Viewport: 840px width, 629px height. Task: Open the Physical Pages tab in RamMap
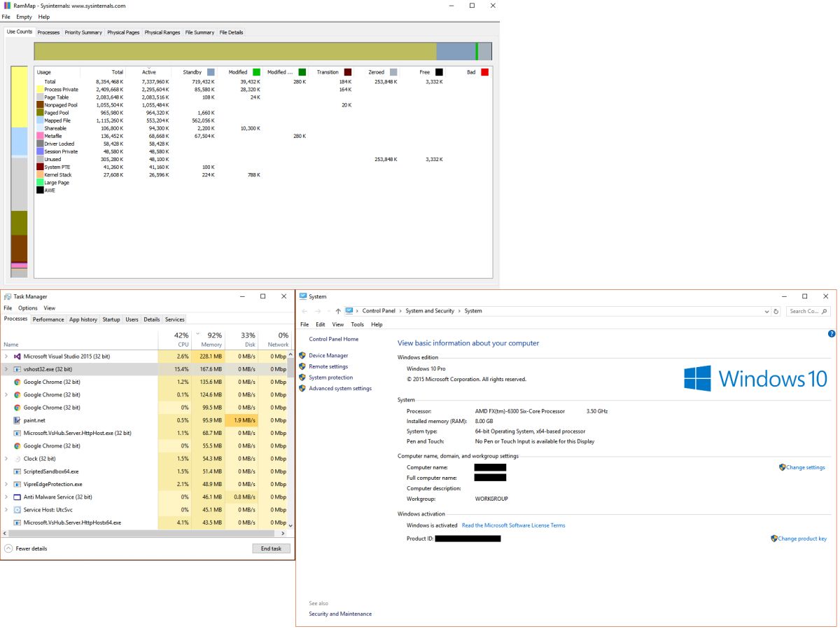123,32
